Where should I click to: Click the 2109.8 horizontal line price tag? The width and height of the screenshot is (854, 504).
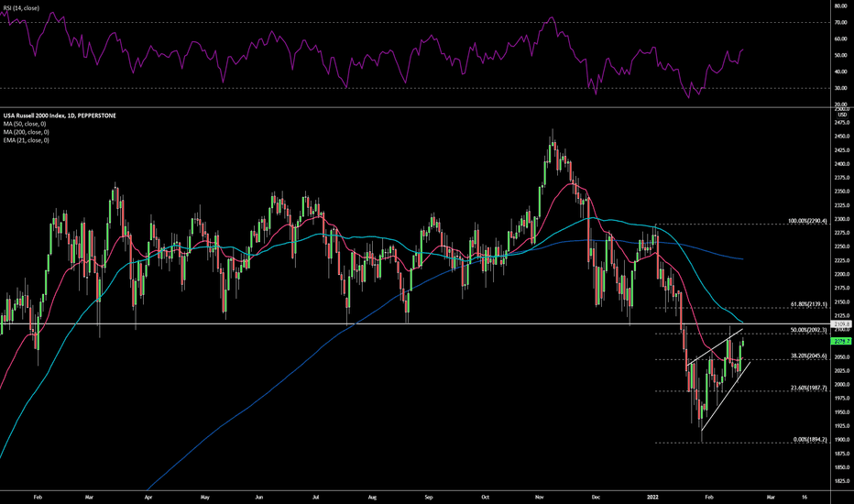click(x=841, y=323)
